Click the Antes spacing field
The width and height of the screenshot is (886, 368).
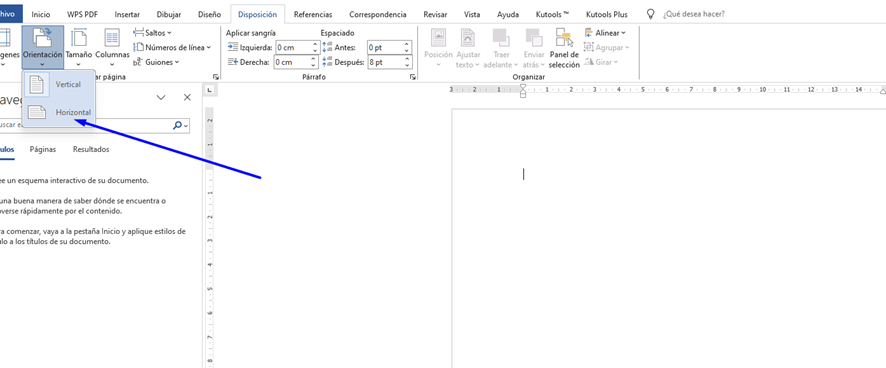pyautogui.click(x=385, y=47)
